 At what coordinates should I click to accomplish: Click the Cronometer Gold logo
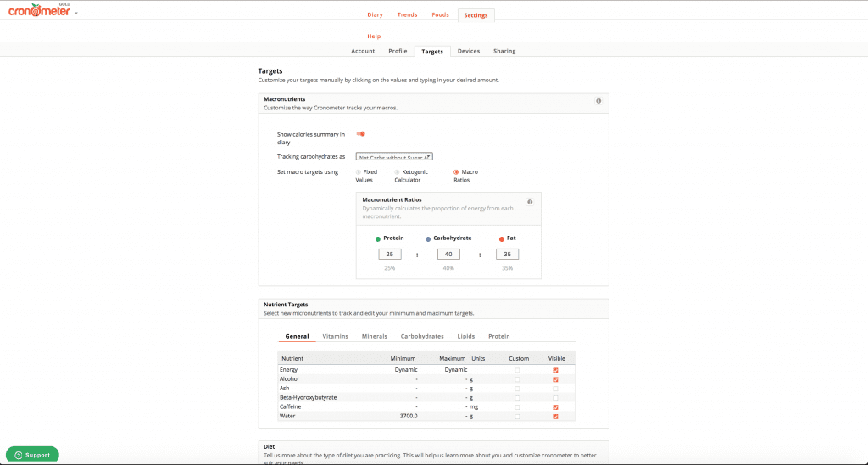pyautogui.click(x=39, y=9)
